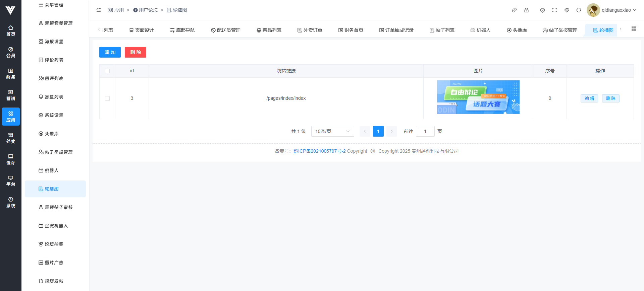Open the 财务 section in left rail
644x291 pixels.
coord(11,74)
